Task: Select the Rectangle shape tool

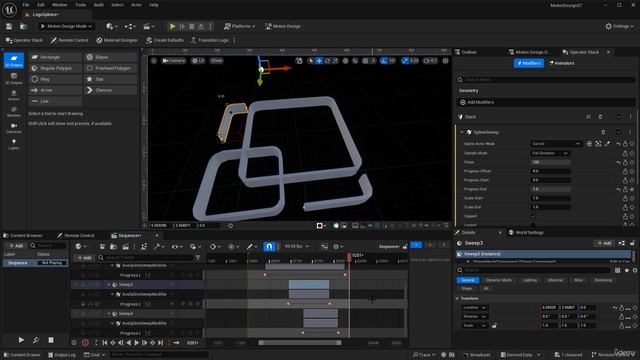Action: point(56,57)
